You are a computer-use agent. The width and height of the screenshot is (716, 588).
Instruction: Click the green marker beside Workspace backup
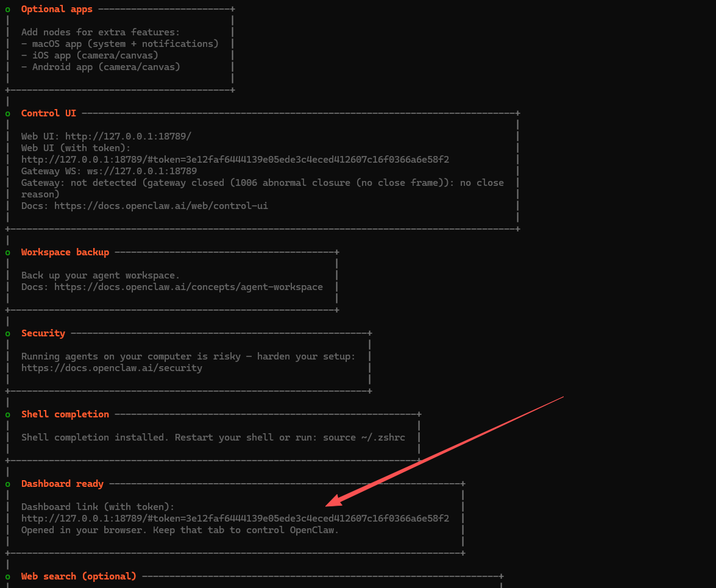click(x=7, y=252)
